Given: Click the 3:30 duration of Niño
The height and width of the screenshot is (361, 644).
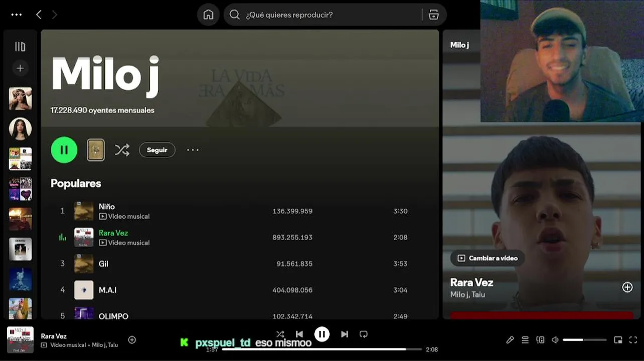Looking at the screenshot, I should [400, 211].
